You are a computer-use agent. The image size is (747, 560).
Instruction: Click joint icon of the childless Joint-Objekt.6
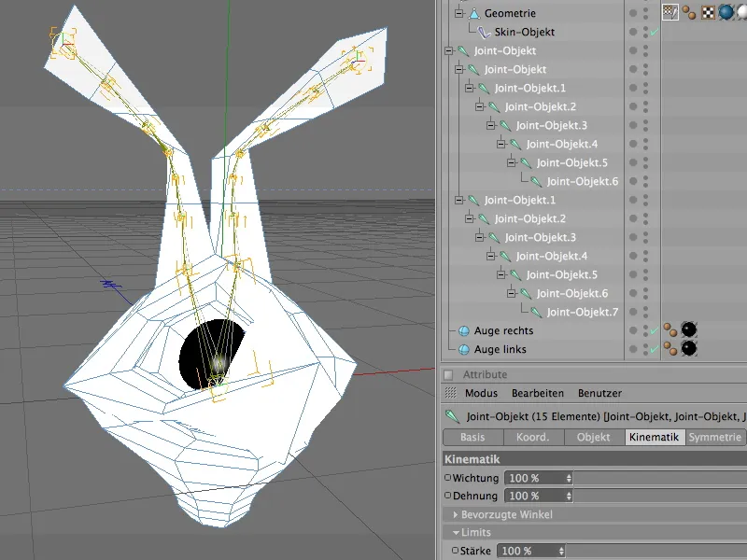point(536,181)
